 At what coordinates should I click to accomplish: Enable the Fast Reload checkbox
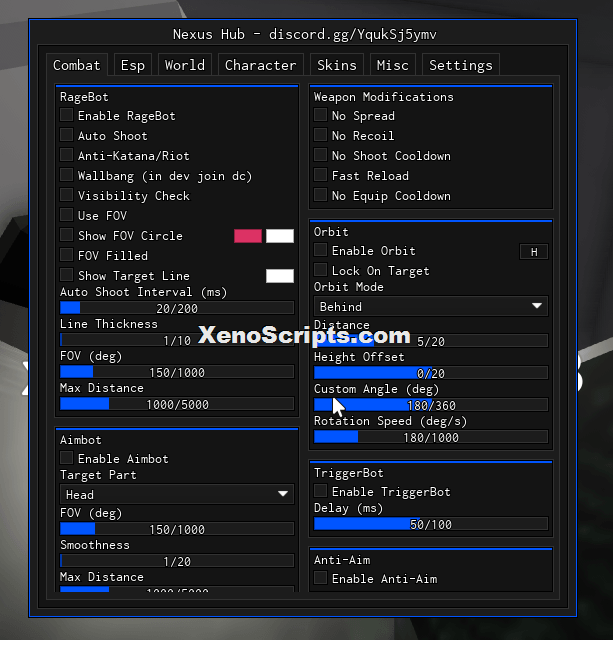point(320,175)
